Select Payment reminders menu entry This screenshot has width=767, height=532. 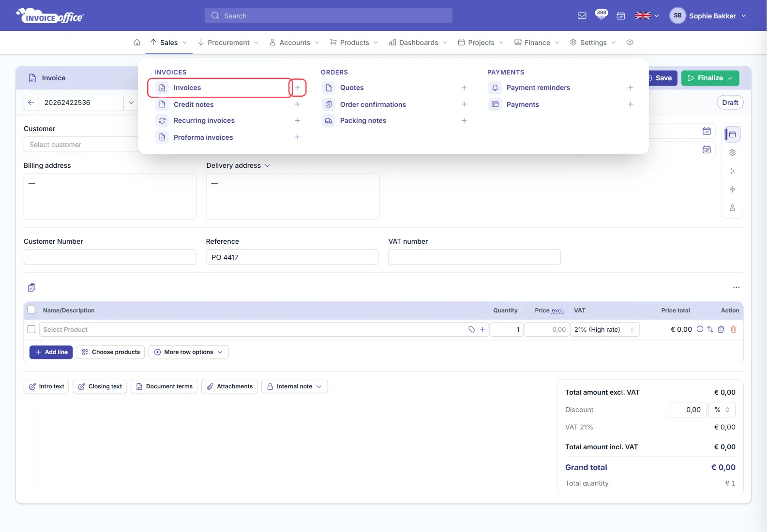pyautogui.click(x=538, y=88)
